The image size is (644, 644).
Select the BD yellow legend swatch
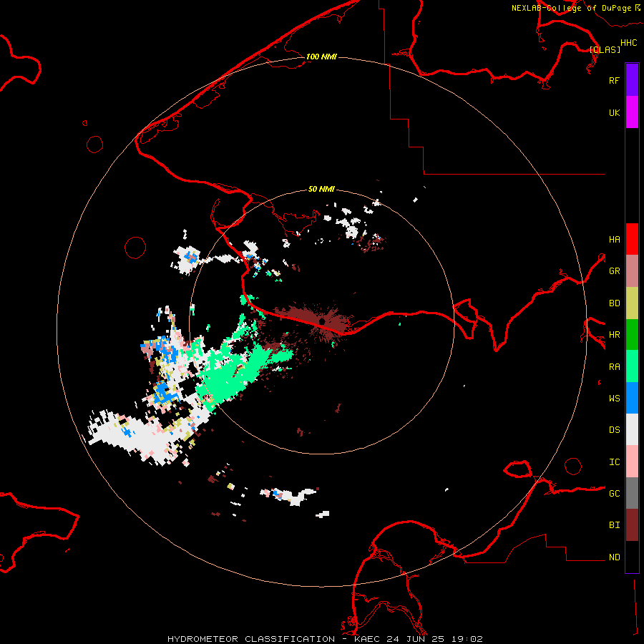pos(632,303)
